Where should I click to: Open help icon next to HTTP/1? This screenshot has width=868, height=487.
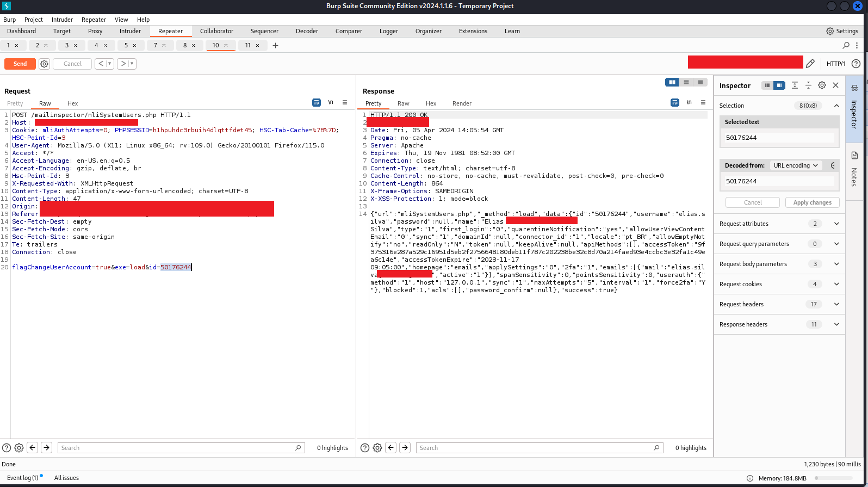856,64
